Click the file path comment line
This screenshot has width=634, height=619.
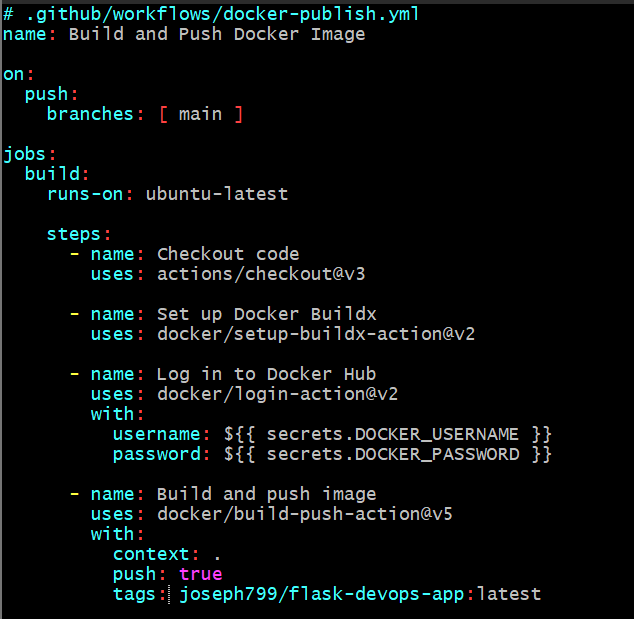click(x=211, y=14)
